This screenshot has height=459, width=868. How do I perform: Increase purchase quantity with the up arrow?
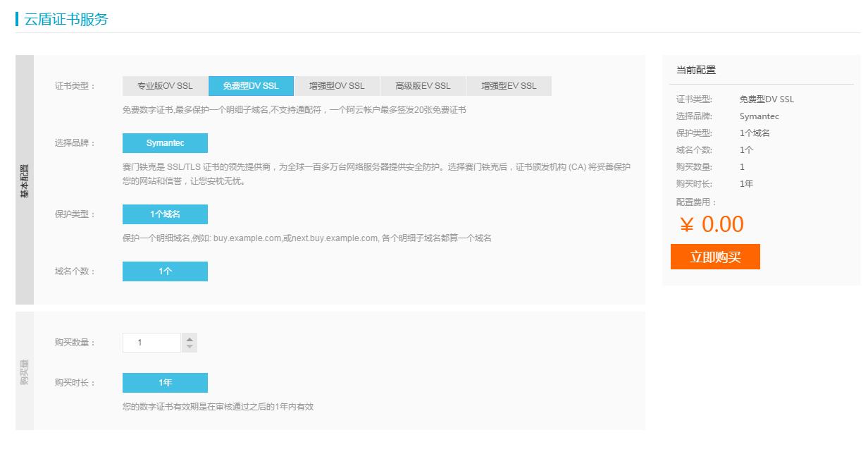[189, 338]
